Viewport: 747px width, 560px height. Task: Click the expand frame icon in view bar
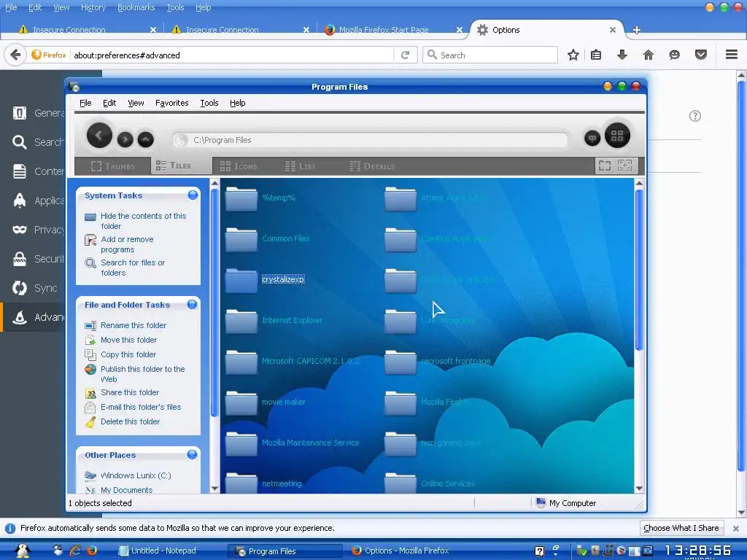[605, 166]
